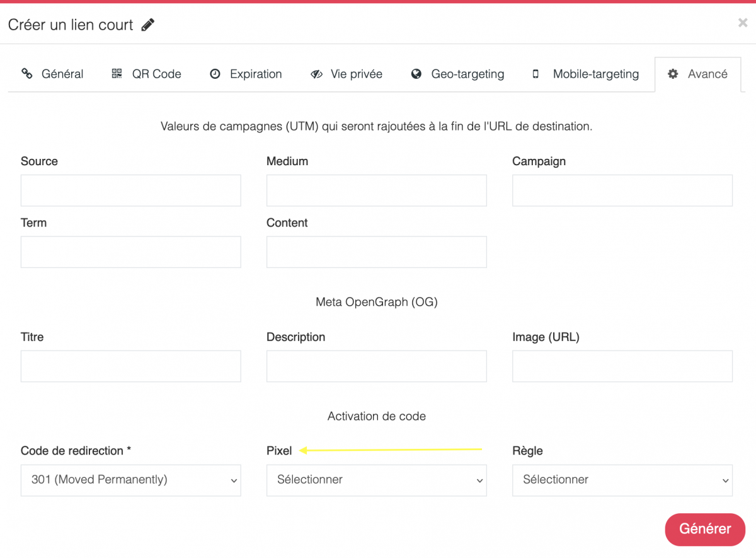Click the QR code icon
756x558 pixels.
(117, 74)
